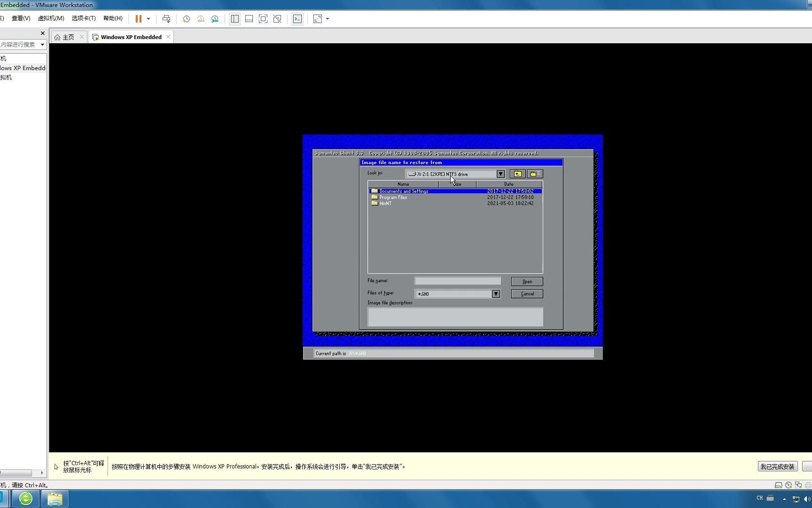Revert to the previous snapshot

[x=201, y=19]
